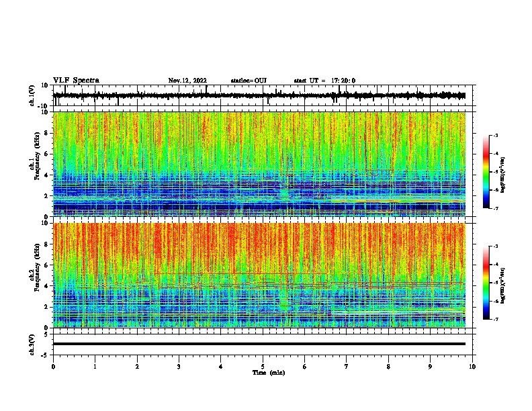Viewport: 532px width, 411px height.
Task: Click inside the ch.2 frequency spectrogram
Action: pyautogui.click(x=259, y=275)
